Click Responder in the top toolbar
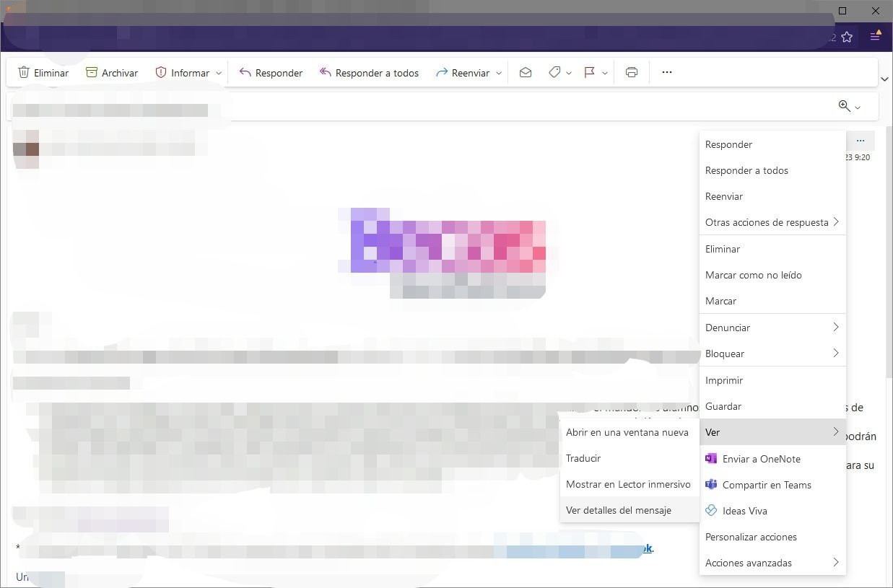The height and width of the screenshot is (588, 893). pyautogui.click(x=271, y=72)
